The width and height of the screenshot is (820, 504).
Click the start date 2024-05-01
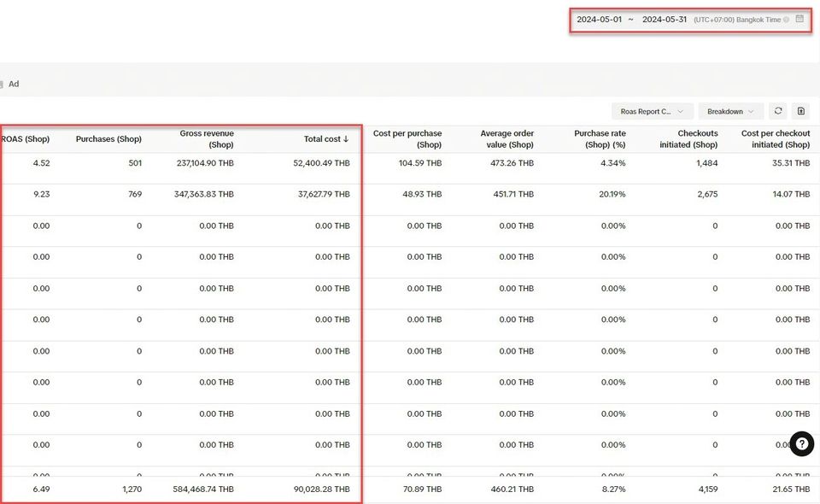pyautogui.click(x=599, y=20)
